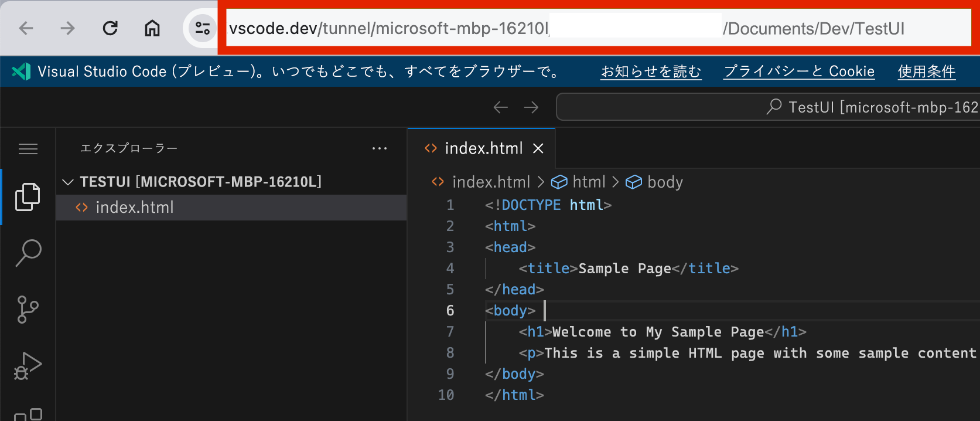Image resolution: width=980 pixels, height=421 pixels.
Task: Reload the browser page
Action: pos(110,28)
